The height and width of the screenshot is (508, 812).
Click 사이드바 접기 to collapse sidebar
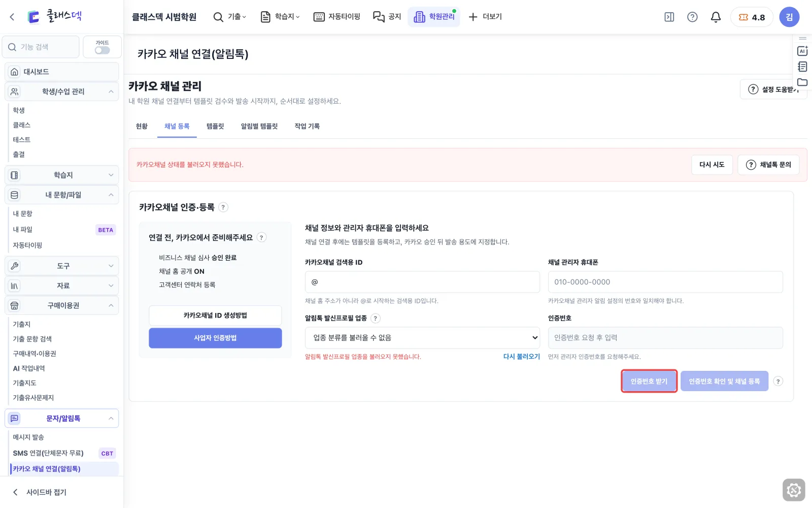[40, 492]
